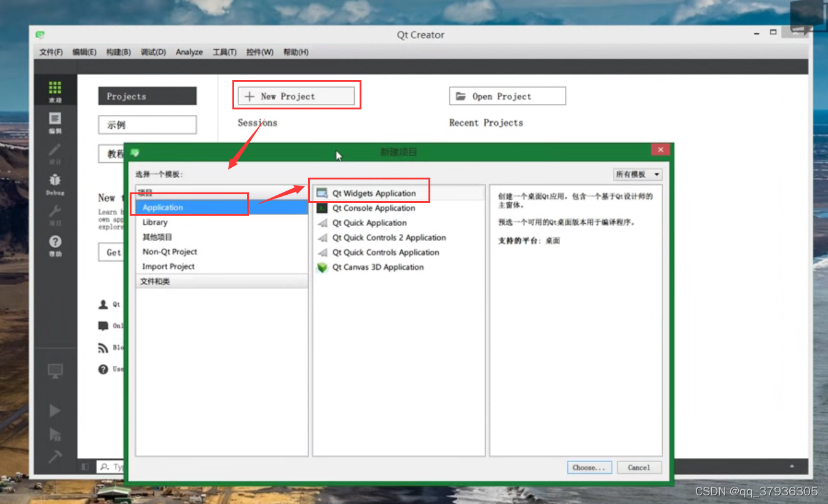Select Non-Qt Project in the list
828x504 pixels.
tap(222, 251)
